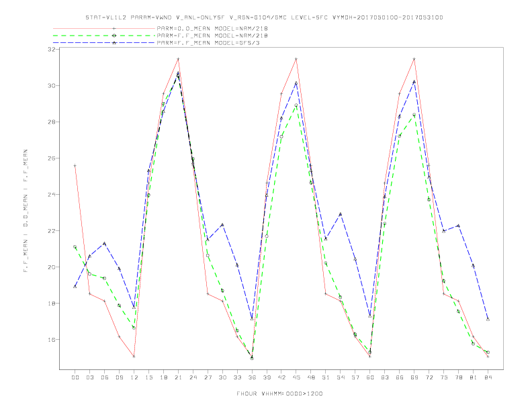Click the x-axis tick label 54
Image resolution: width=532 pixels, height=411 pixels.
pos(341,377)
